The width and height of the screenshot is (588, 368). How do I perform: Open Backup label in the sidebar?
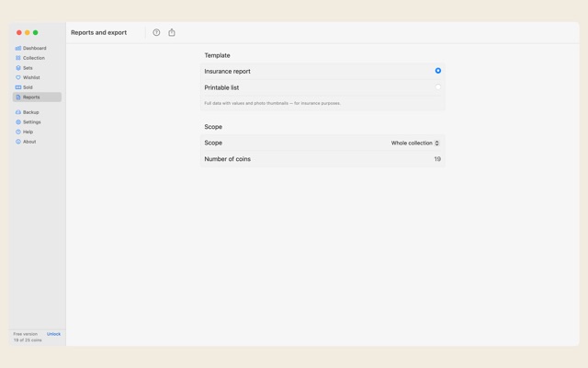[x=30, y=112]
